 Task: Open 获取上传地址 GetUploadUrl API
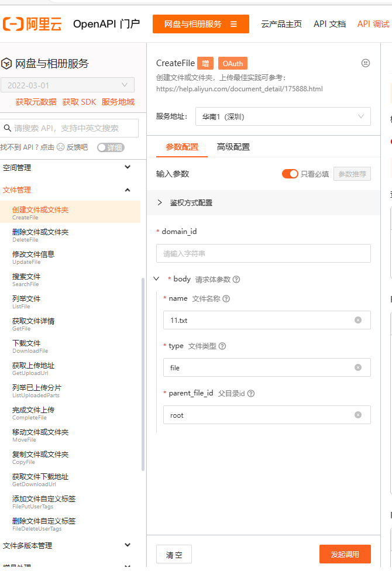pyautogui.click(x=70, y=369)
